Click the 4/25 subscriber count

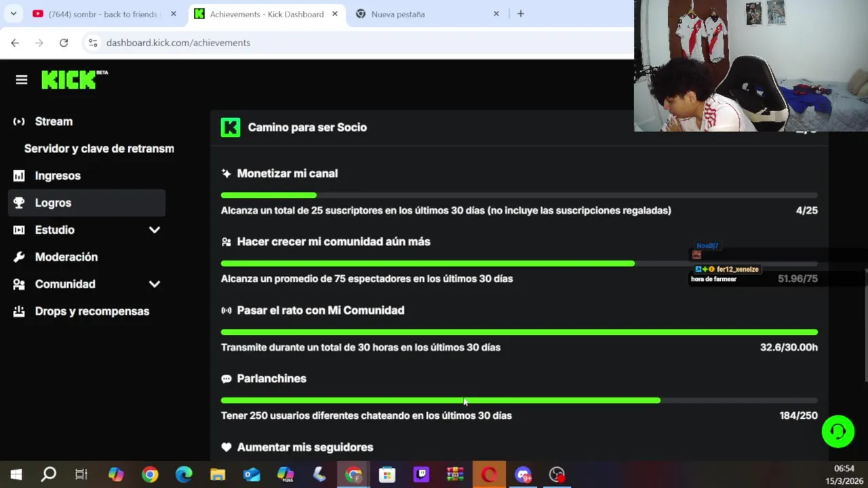[807, 211]
